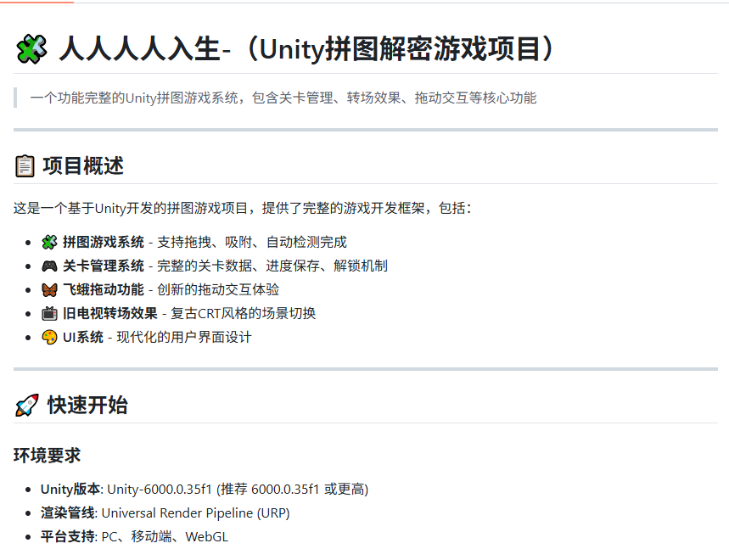
Task: Click the puzzle emoji before 拼图游戏系统
Action: 49,242
